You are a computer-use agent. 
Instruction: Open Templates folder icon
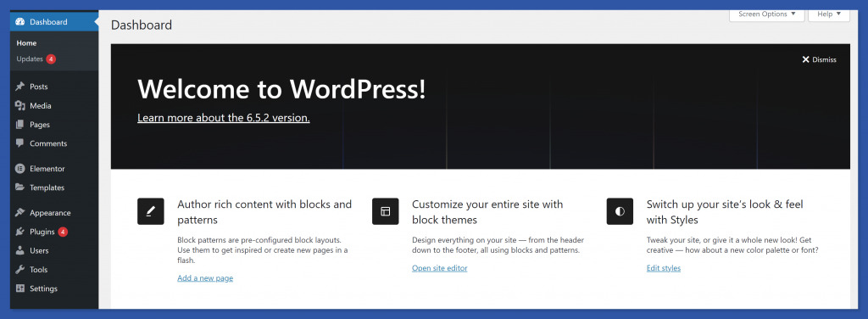point(20,187)
